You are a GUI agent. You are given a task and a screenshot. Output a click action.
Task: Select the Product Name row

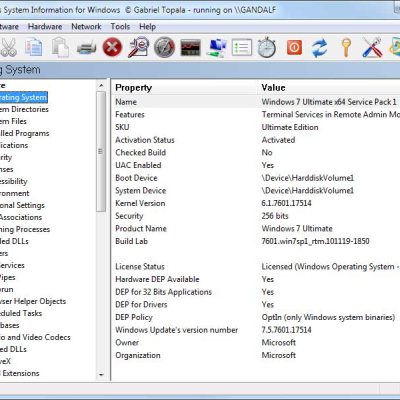pyautogui.click(x=256, y=229)
